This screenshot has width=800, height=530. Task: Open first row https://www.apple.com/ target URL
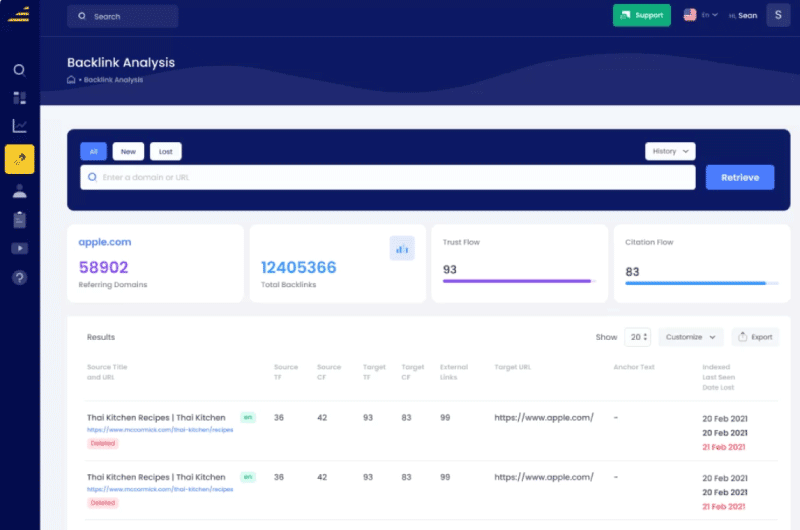[x=544, y=417]
